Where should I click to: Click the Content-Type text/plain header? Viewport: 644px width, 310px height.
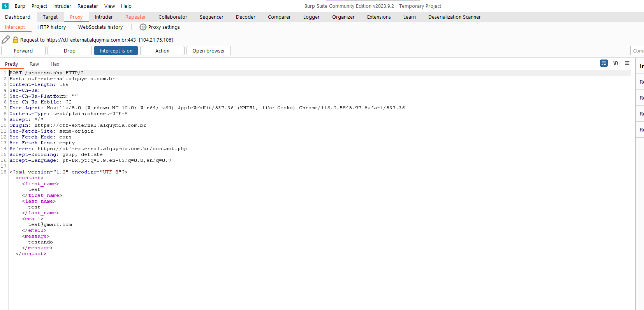coord(69,114)
